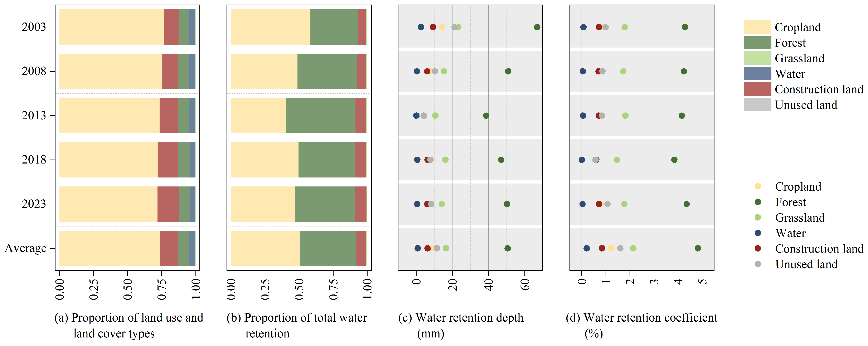
Task: Click the Forest legend color swatch
Action: pos(757,43)
